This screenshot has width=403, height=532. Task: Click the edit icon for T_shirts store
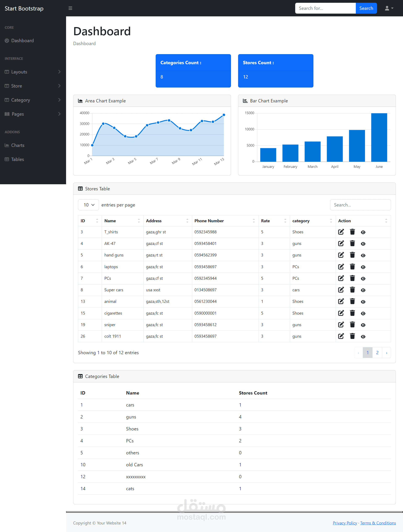tap(341, 232)
